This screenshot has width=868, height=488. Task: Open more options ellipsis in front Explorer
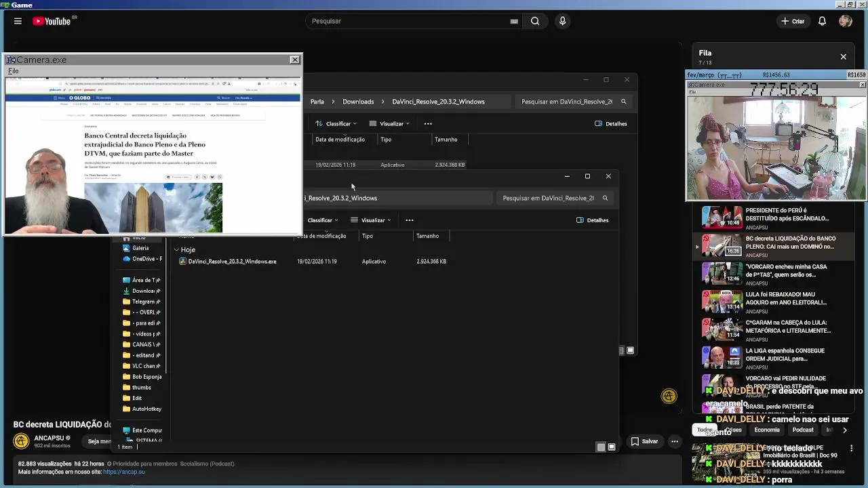tap(410, 220)
